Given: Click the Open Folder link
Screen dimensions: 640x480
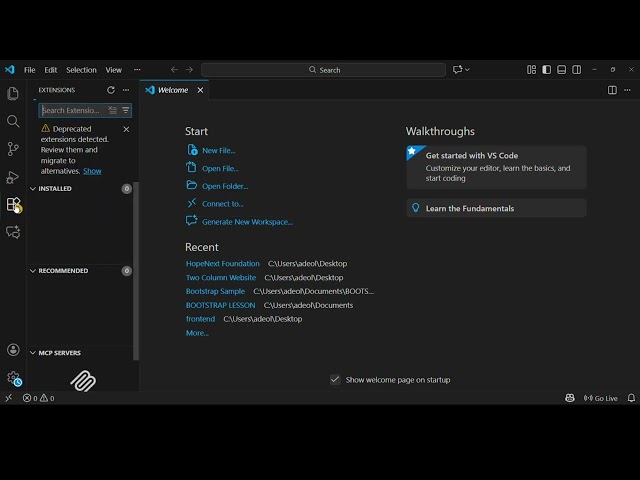Looking at the screenshot, I should point(225,186).
